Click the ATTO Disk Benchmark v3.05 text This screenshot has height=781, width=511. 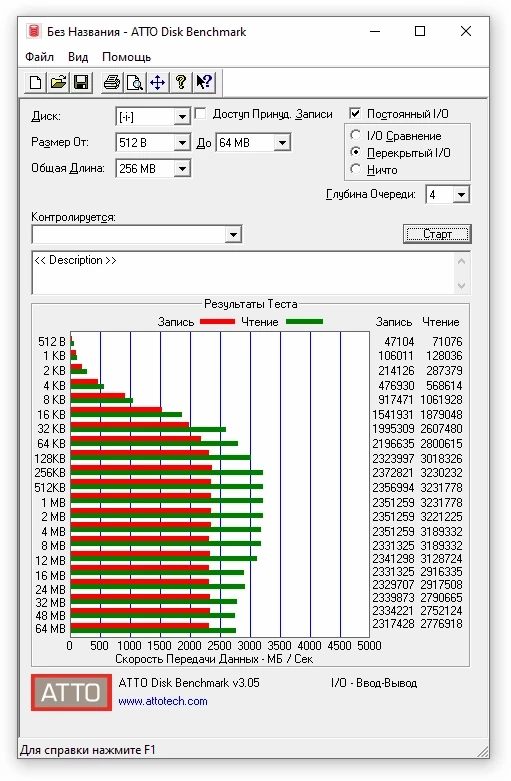click(189, 682)
